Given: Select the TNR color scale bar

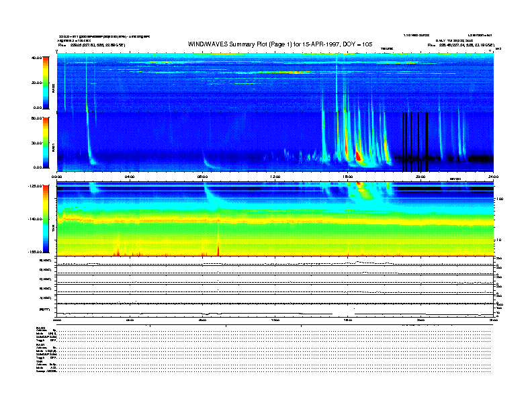Looking at the screenshot, I should pos(46,219).
